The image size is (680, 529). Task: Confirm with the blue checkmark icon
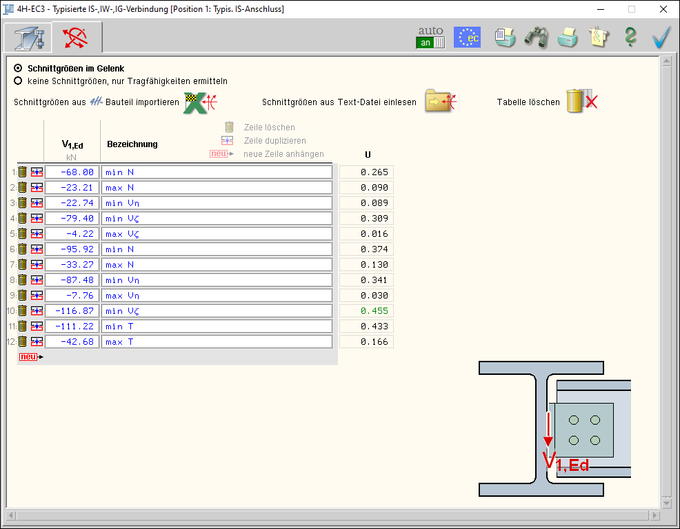[x=661, y=37]
